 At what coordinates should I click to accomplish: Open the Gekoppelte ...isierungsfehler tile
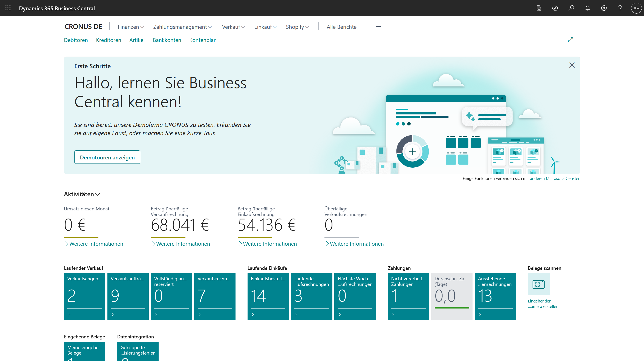pos(138,352)
